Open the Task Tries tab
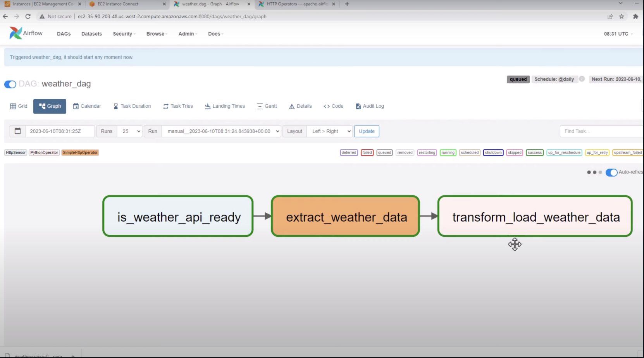 178,106
